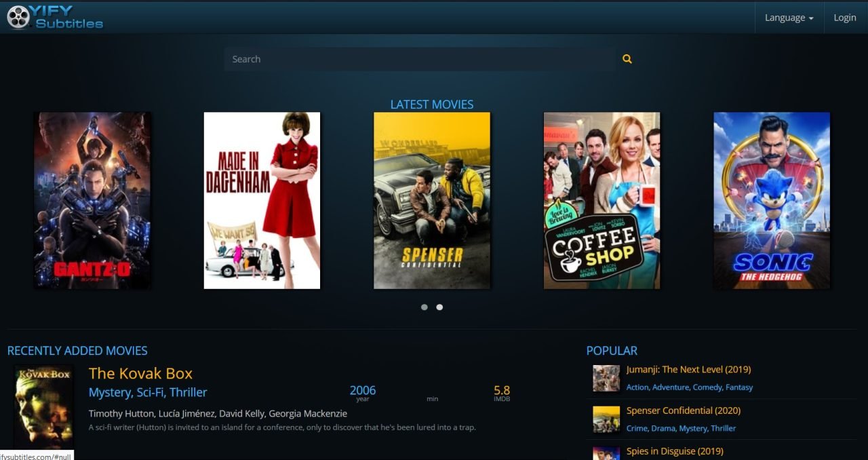This screenshot has width=868, height=460.
Task: Click The Kovak Box poster thumbnail
Action: click(x=43, y=407)
